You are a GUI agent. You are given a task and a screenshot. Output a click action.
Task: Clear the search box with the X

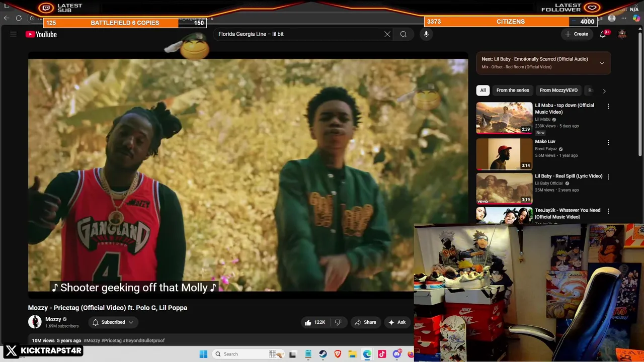[x=387, y=34]
